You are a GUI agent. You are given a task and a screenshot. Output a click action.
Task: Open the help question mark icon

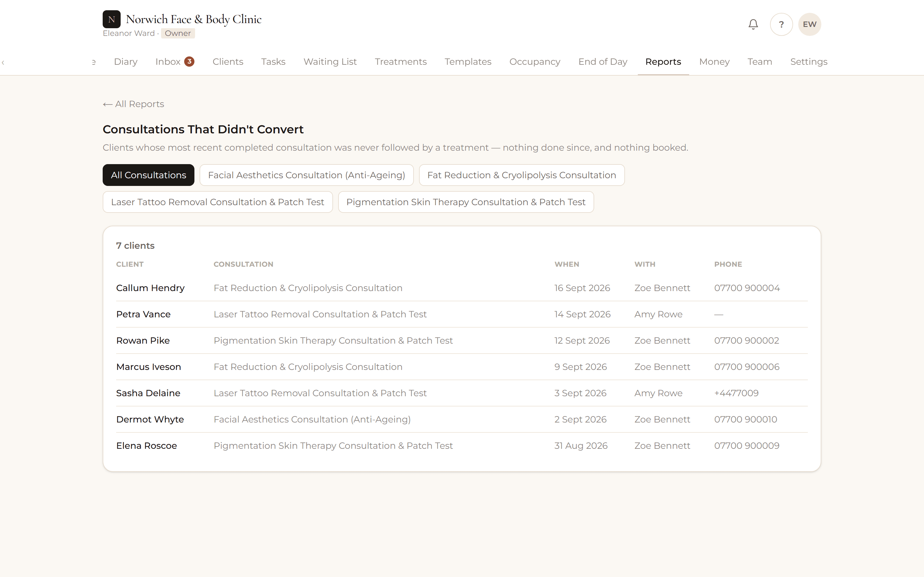781,24
